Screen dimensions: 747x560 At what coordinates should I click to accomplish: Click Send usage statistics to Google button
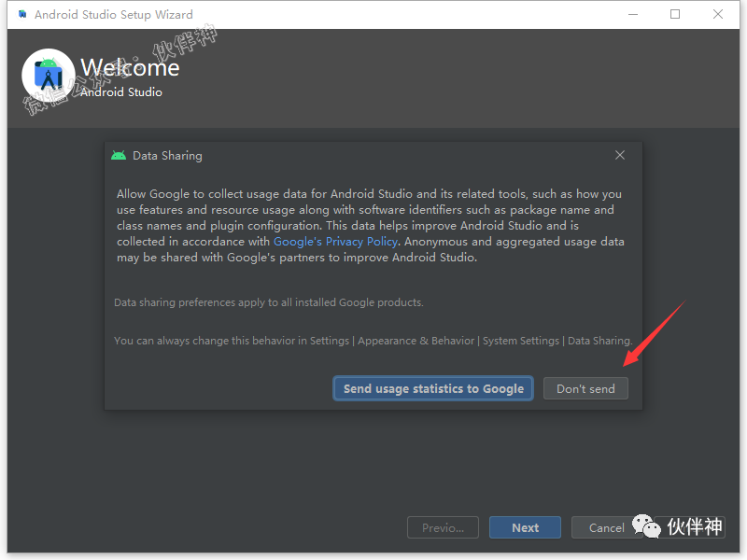click(433, 388)
